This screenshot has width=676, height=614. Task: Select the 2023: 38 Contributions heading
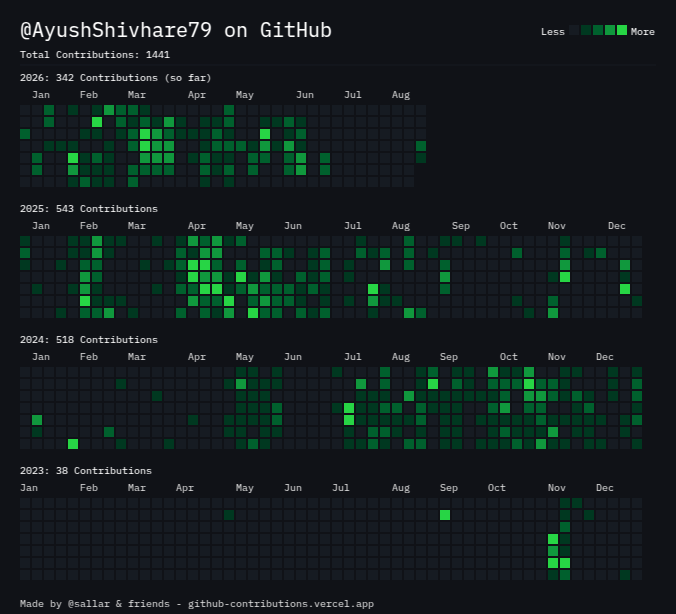point(86,471)
